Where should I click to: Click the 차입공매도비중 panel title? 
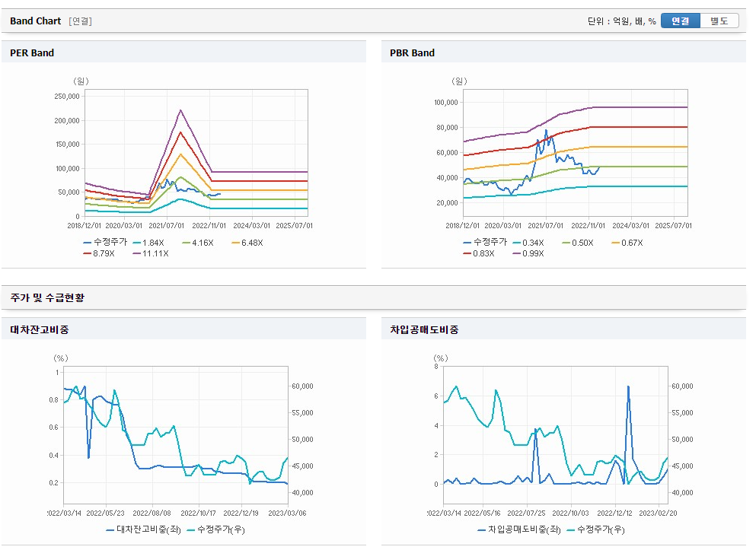coord(424,330)
